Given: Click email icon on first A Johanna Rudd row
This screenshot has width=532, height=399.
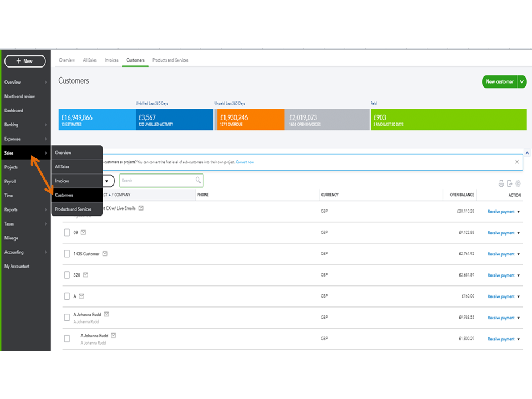Looking at the screenshot, I should click(106, 314).
